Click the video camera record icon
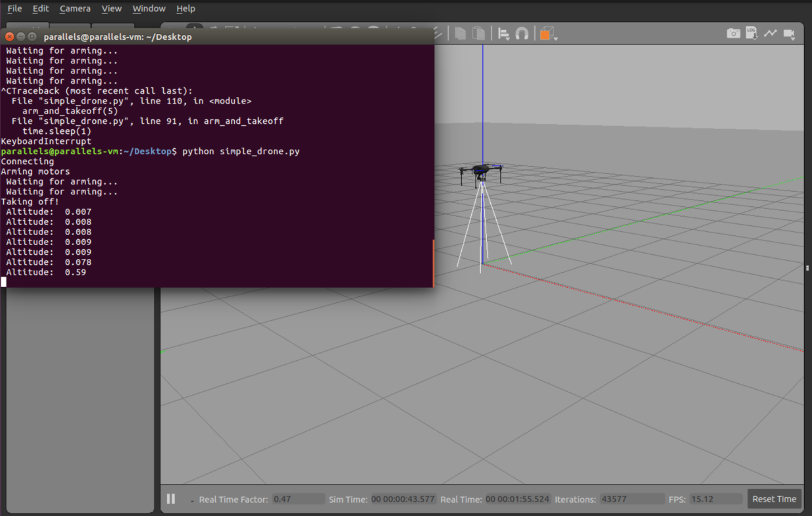This screenshot has width=812, height=516. pos(789,34)
